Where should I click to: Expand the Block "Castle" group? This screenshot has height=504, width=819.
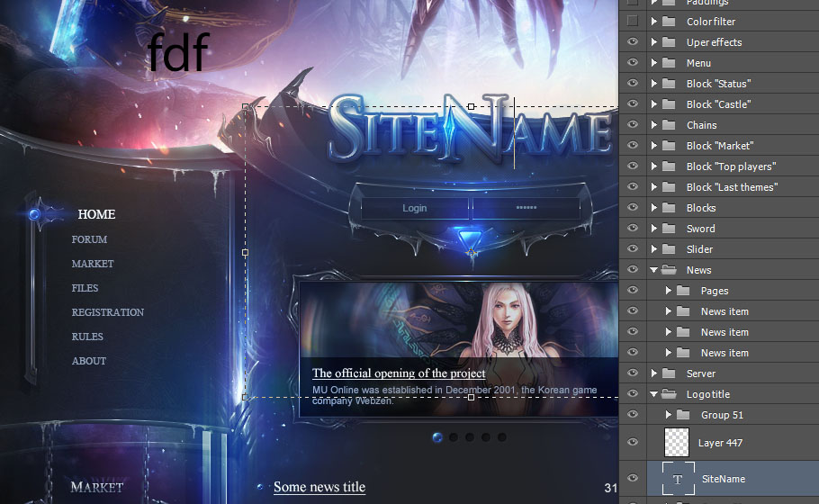click(x=654, y=103)
